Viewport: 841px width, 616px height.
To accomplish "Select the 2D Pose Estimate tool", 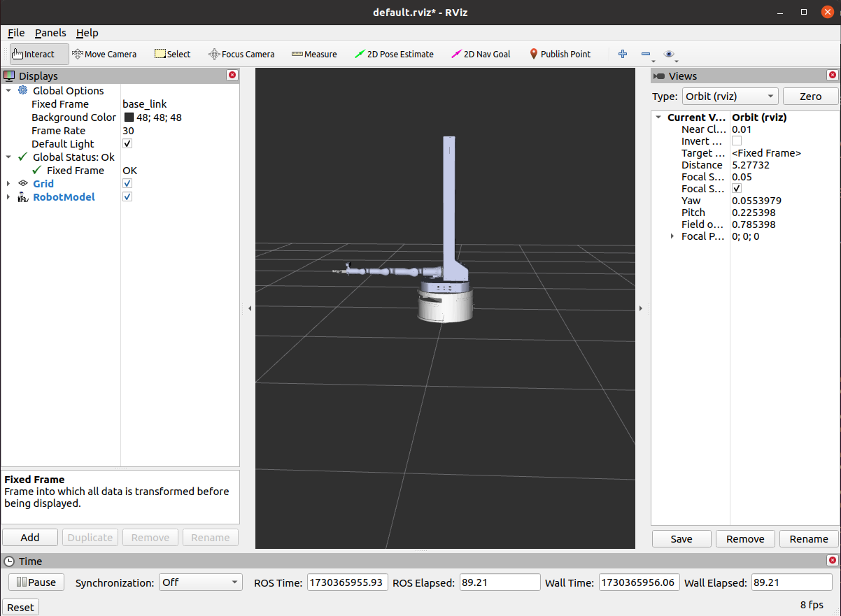I will pos(394,54).
